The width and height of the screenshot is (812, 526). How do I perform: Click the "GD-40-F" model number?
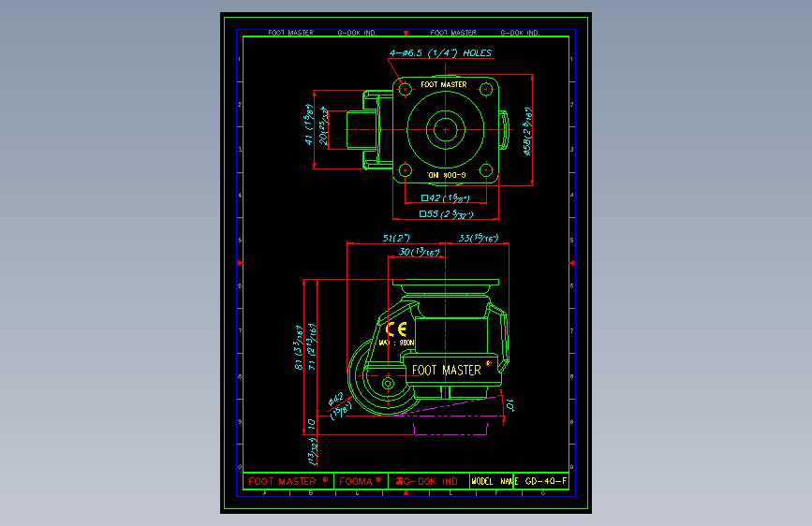point(546,481)
